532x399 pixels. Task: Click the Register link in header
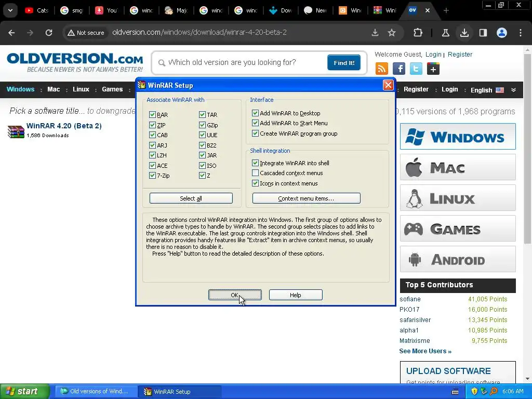460,54
